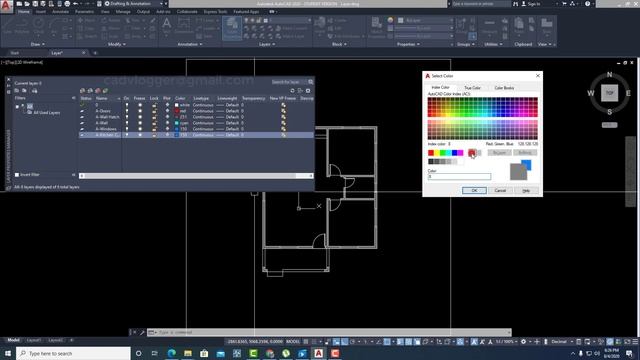Image resolution: width=640 pixels, height=360 pixels.
Task: Click Windows Start button
Action: pos(8,353)
